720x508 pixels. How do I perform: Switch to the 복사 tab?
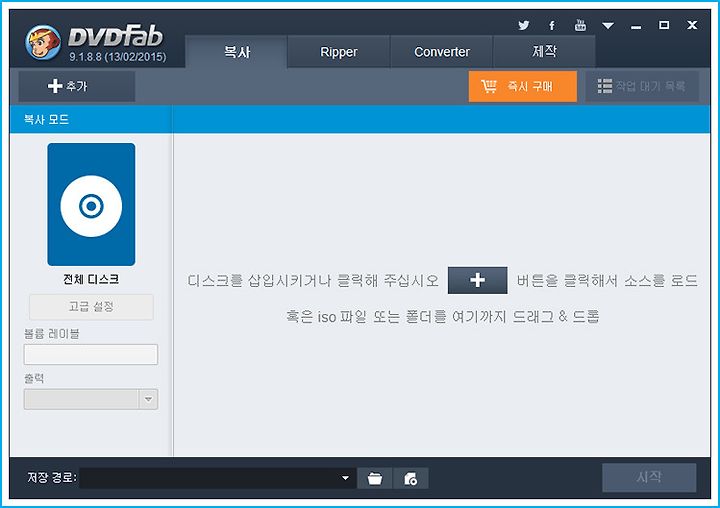[x=236, y=52]
